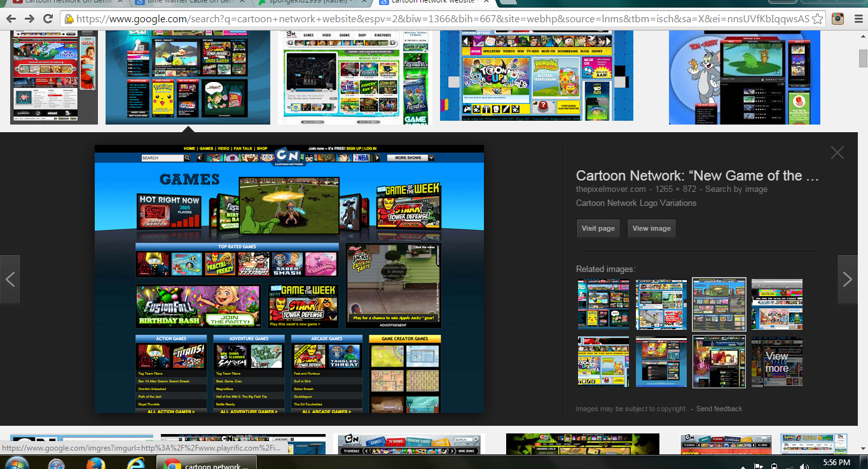Click the taskbar clock showing 5:56 PM
The width and height of the screenshot is (868, 469).
click(836, 463)
